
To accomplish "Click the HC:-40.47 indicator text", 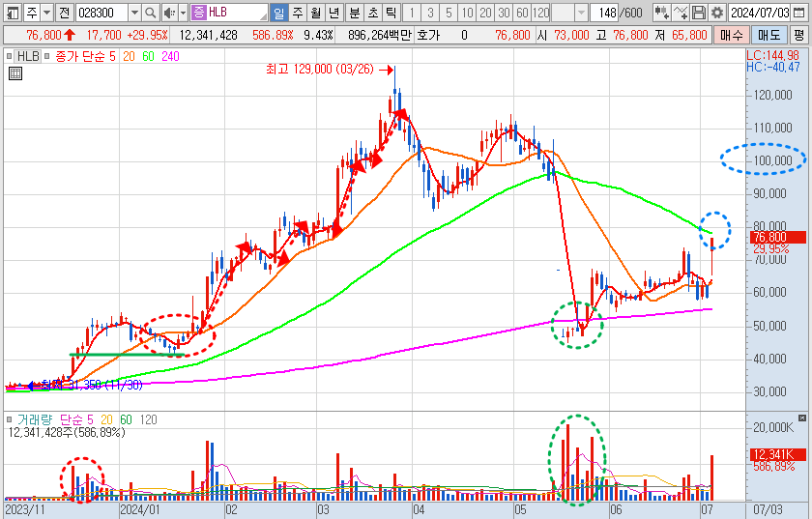I will tap(772, 67).
